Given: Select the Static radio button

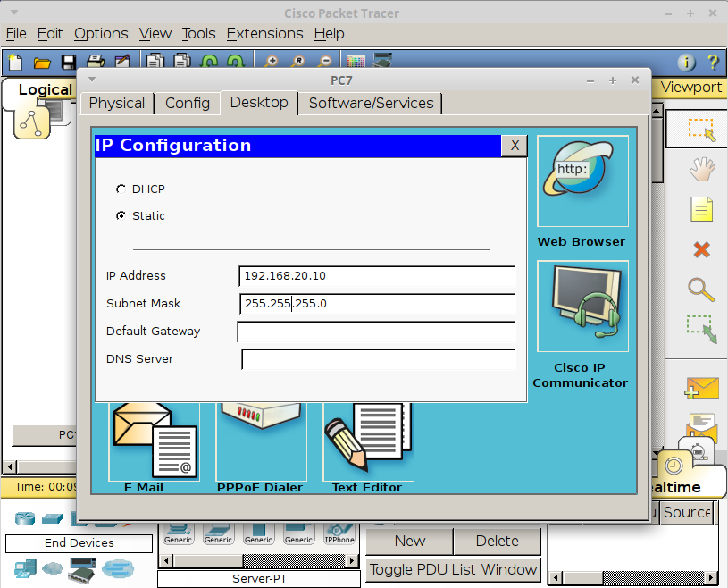Looking at the screenshot, I should pos(121,215).
